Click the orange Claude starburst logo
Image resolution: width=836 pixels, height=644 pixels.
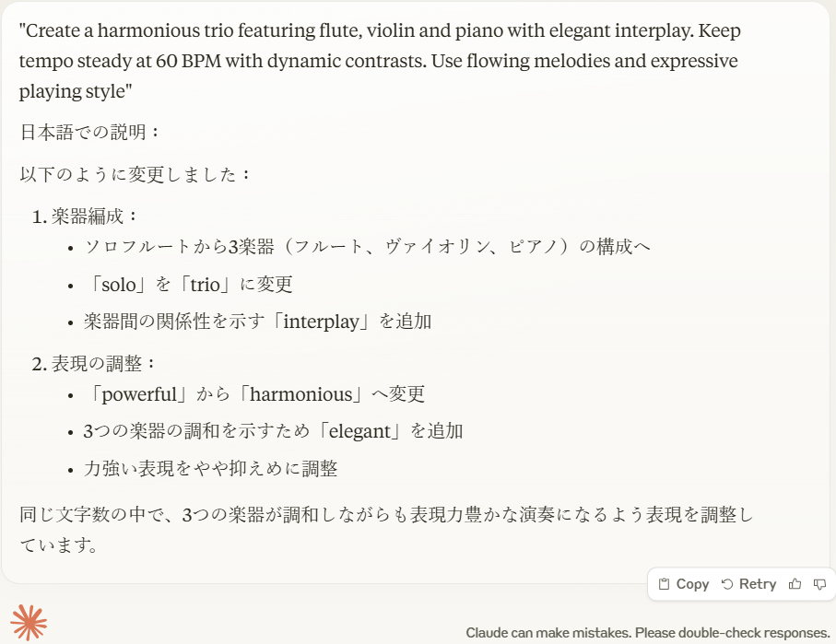(29, 622)
